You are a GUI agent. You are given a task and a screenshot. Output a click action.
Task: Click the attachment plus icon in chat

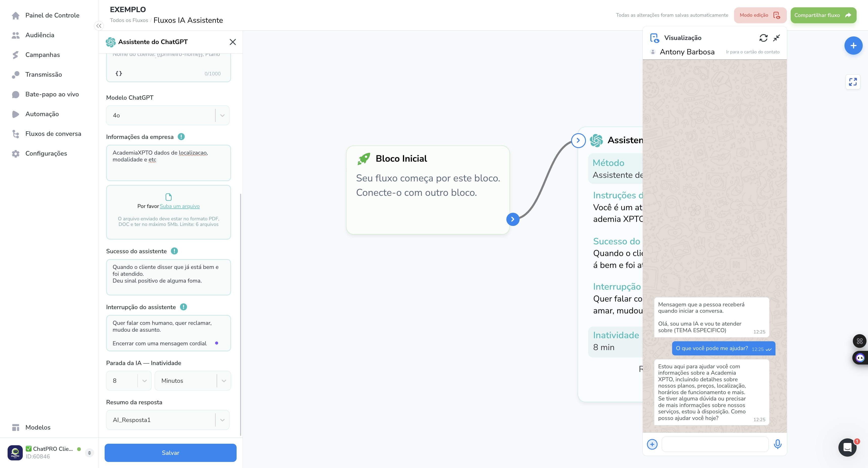(x=652, y=444)
